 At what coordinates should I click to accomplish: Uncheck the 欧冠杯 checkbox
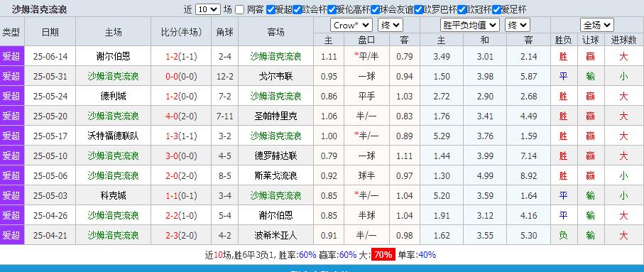coord(462,9)
